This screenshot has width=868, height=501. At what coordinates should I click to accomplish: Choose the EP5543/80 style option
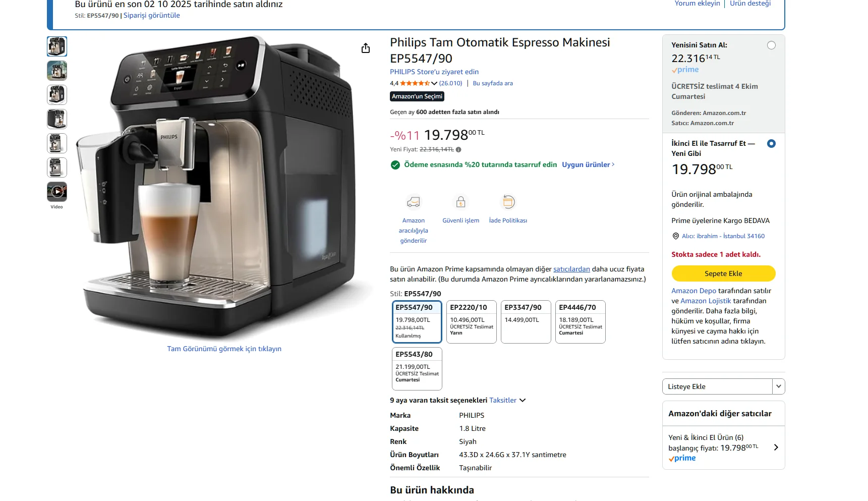point(417,369)
